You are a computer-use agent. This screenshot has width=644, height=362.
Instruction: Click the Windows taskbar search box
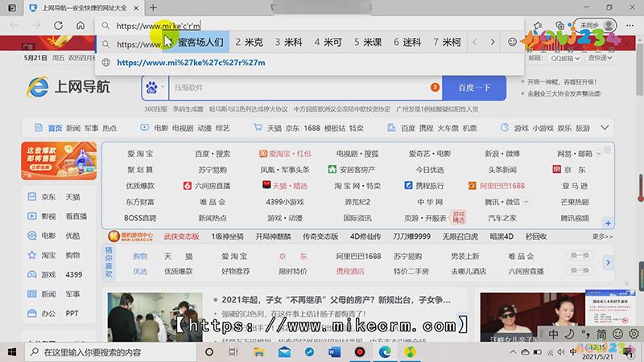(111, 352)
